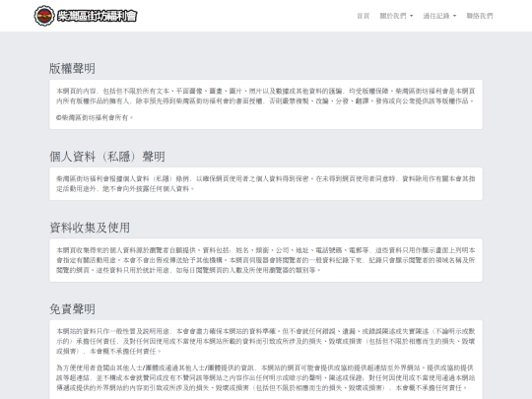532x399 pixels.
Task: Click the 版權聲明 heading
Action: coord(72,68)
